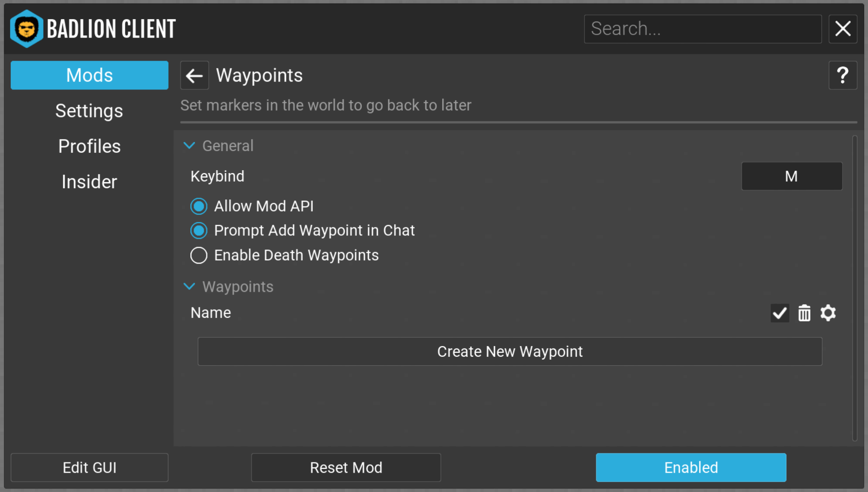This screenshot has height=492, width=868.
Task: Delete the waypoint with trash icon
Action: click(804, 313)
